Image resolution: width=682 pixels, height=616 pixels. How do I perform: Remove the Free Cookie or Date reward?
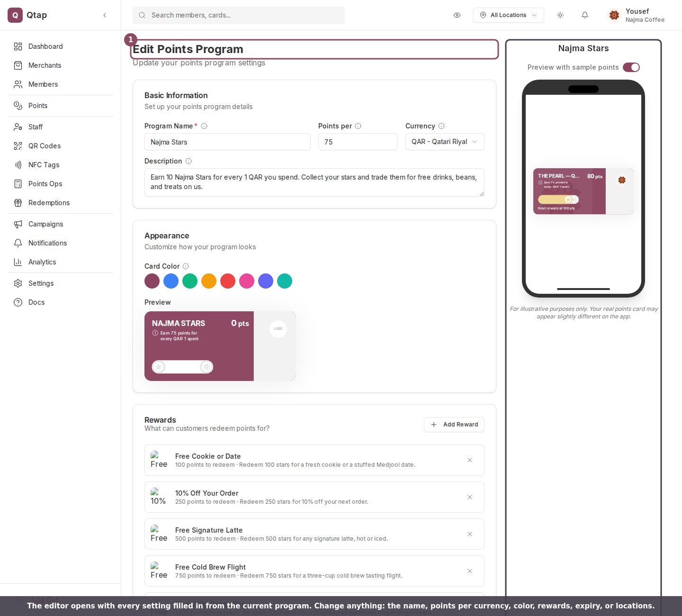(470, 460)
